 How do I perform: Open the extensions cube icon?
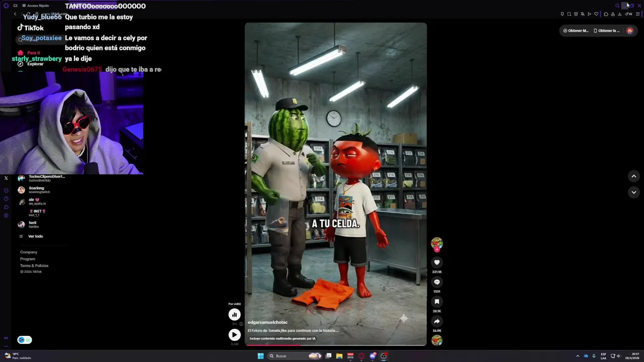[x=606, y=14]
